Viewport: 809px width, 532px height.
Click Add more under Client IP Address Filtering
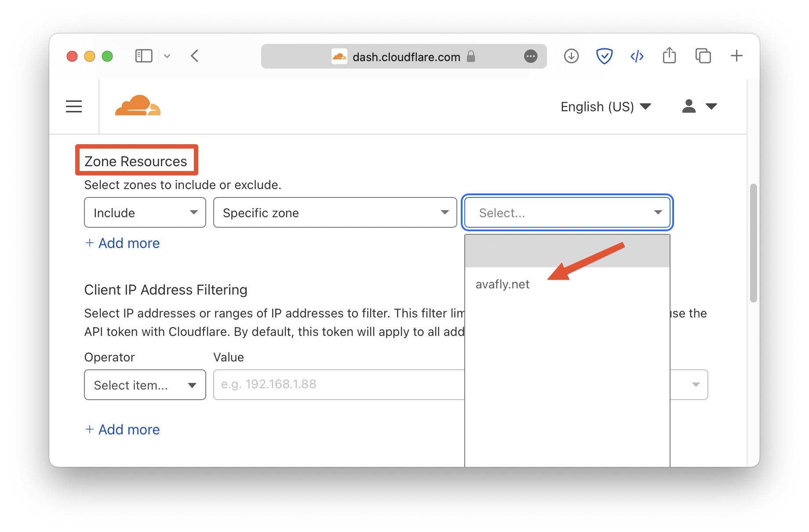[x=122, y=430]
